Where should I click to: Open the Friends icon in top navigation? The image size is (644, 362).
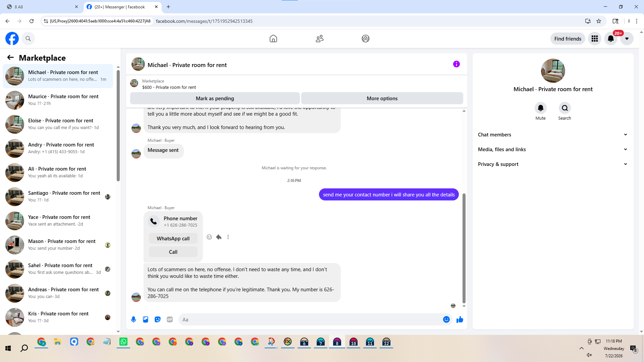coord(320,39)
